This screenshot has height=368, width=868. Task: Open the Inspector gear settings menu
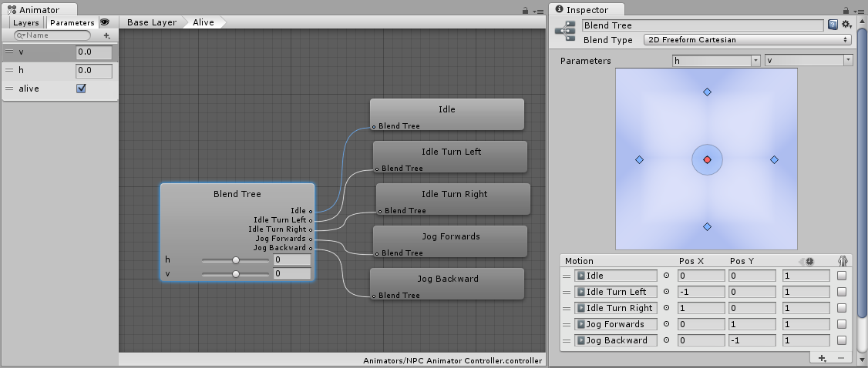846,25
